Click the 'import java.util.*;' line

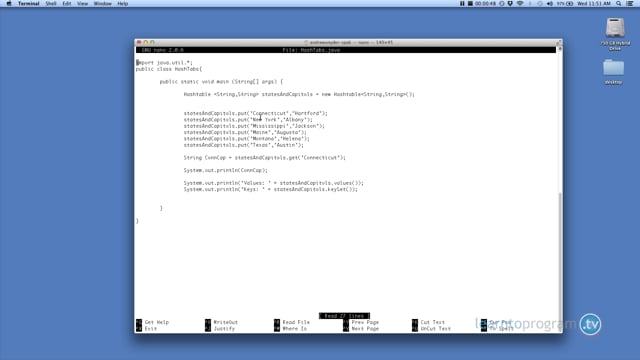164,63
